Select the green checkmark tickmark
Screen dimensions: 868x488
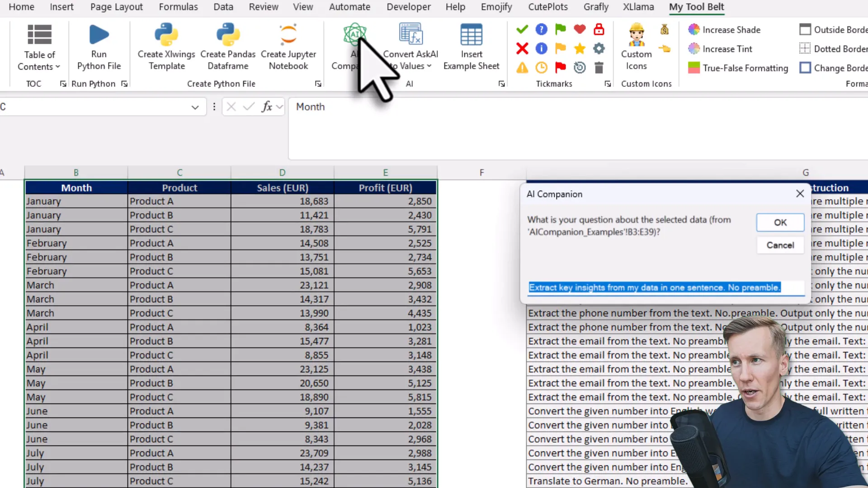522,29
